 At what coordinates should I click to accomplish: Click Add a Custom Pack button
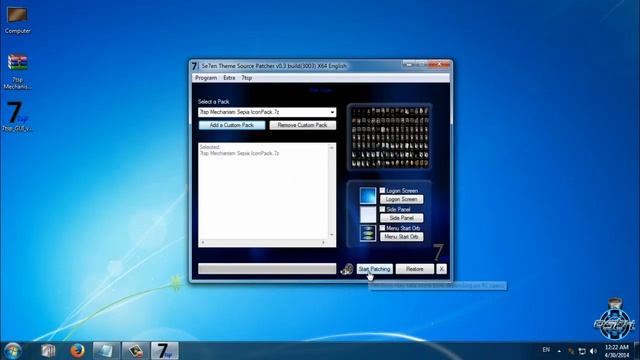[232, 125]
